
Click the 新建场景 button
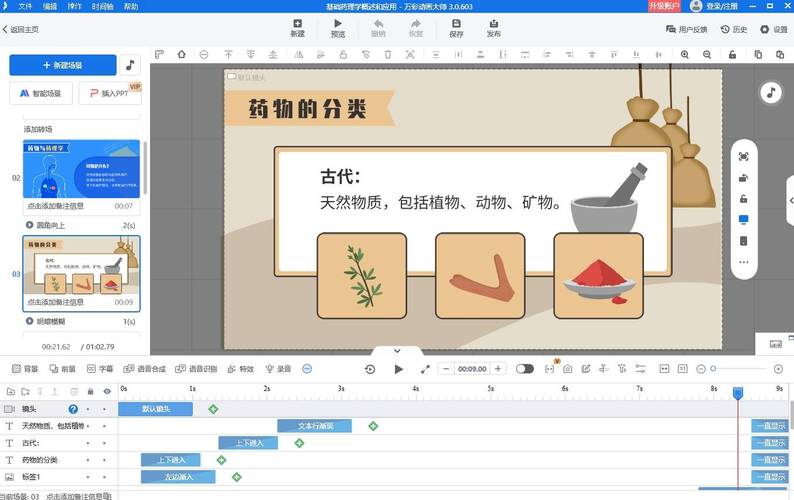(63, 65)
